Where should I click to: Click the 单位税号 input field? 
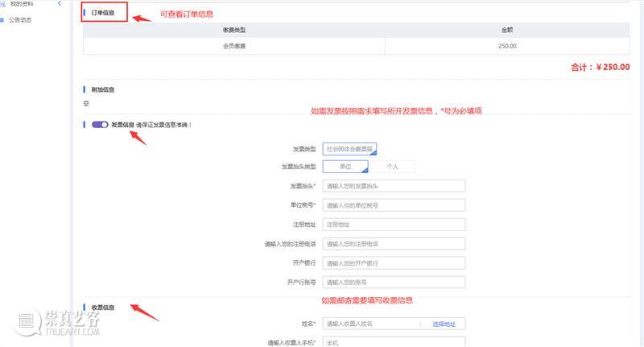394,205
